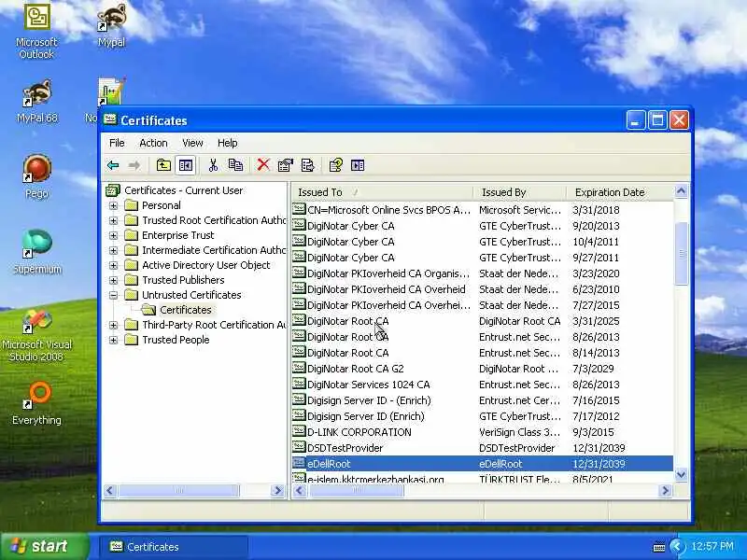Viewport: 747px width, 560px height.
Task: Expand Trusted Root Certification Authorities node
Action: [x=113, y=220]
